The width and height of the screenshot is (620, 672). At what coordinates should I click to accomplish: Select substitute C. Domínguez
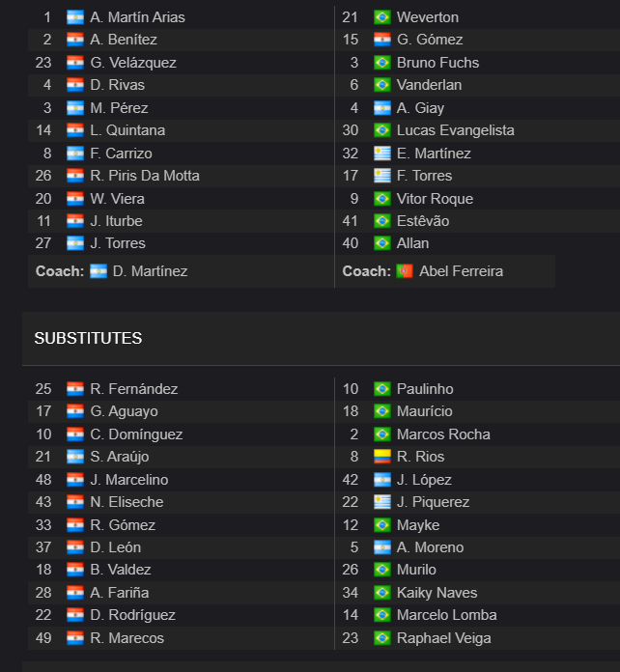click(x=136, y=434)
